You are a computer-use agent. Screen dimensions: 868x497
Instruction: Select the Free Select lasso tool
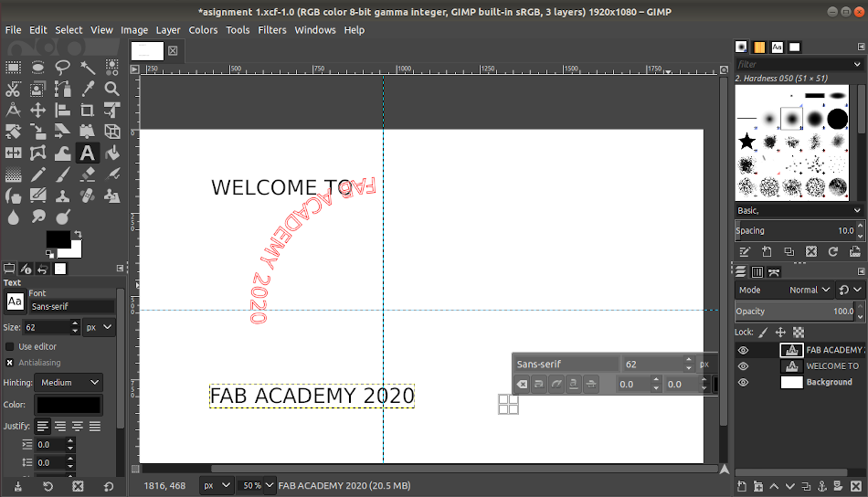coord(62,68)
